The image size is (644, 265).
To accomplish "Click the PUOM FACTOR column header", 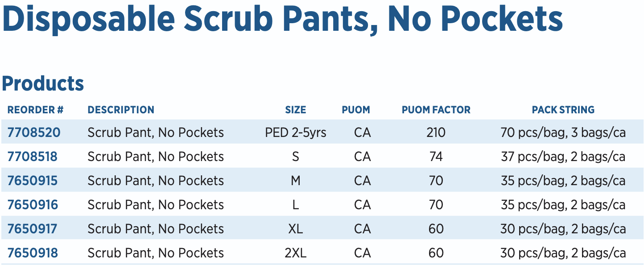I will [436, 110].
